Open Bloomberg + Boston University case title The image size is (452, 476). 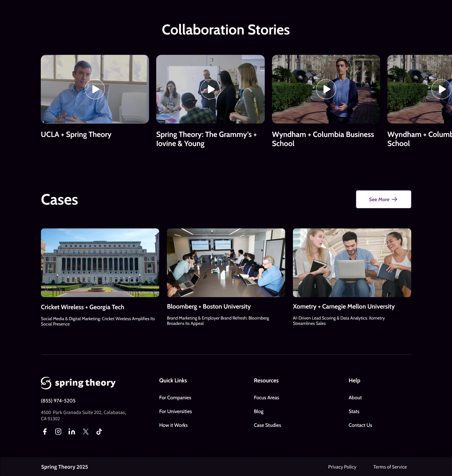209,306
